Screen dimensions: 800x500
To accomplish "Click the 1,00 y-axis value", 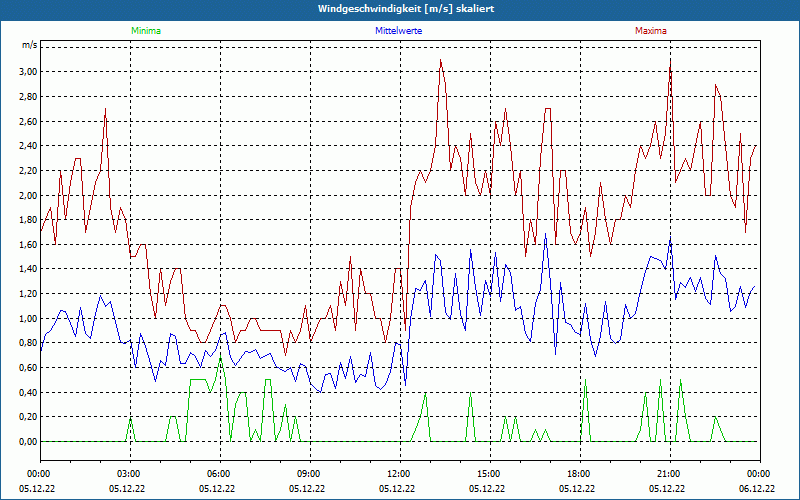I will tap(29, 319).
